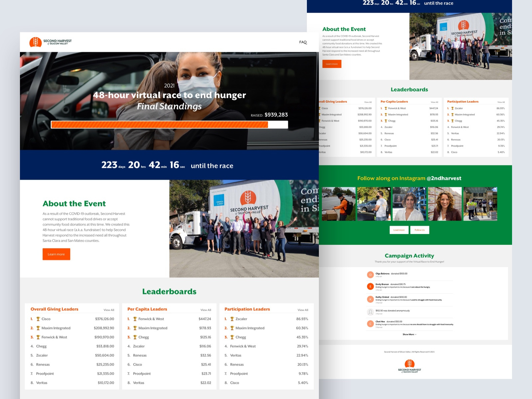Click Chet Hee's avatar in Campaign Activity
The height and width of the screenshot is (399, 532).
[x=370, y=324]
